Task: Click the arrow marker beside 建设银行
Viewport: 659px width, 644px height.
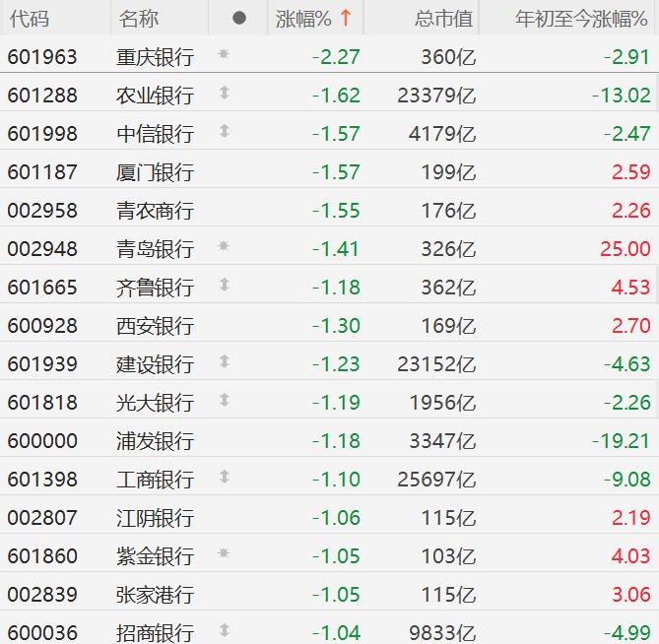Action: pos(224,362)
